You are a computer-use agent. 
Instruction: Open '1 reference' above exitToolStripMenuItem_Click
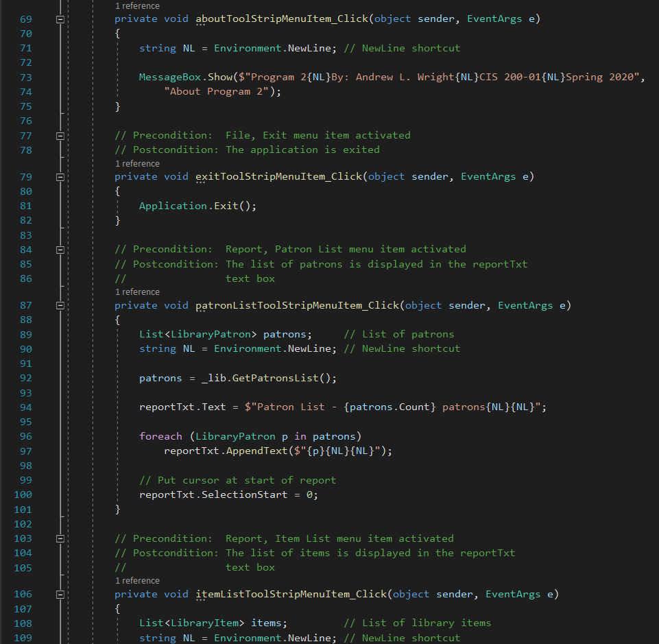coord(137,164)
